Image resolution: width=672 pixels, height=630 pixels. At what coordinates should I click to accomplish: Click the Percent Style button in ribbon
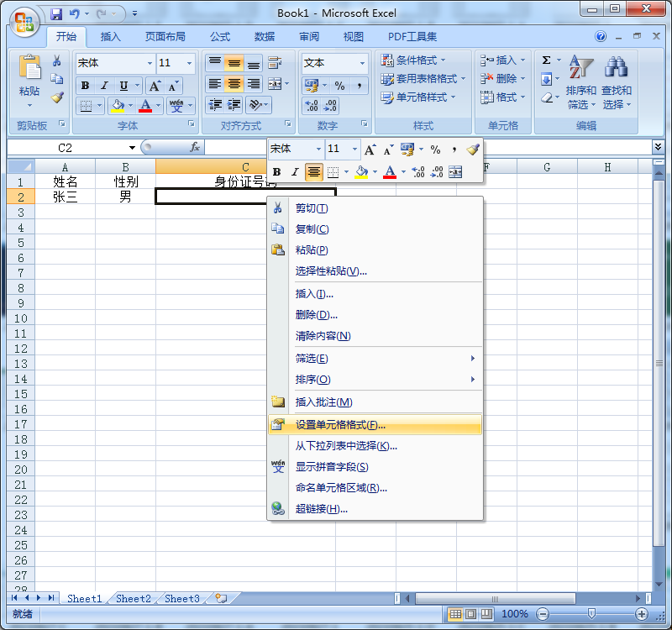340,86
